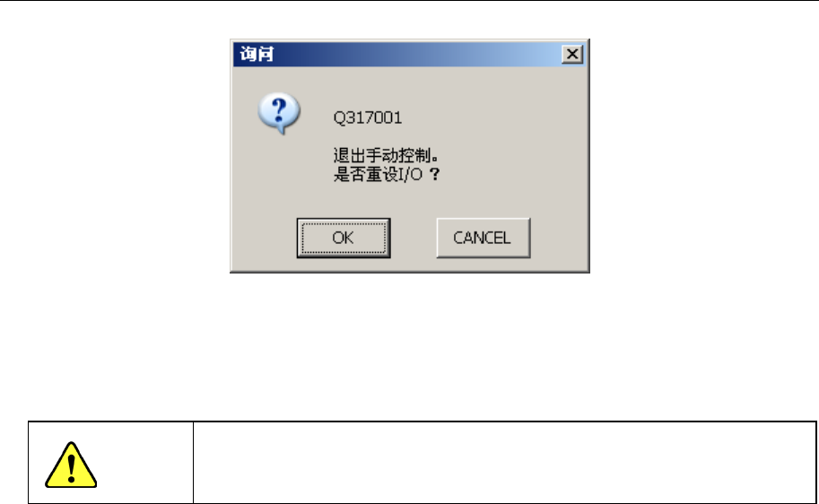The image size is (819, 504).
Task: Click the 退出手动控制 message line
Action: pos(386,155)
